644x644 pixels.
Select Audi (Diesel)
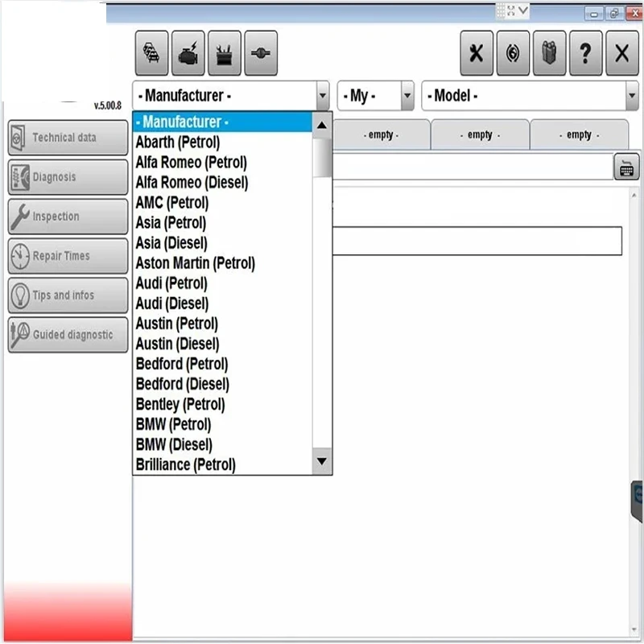[x=222, y=303]
